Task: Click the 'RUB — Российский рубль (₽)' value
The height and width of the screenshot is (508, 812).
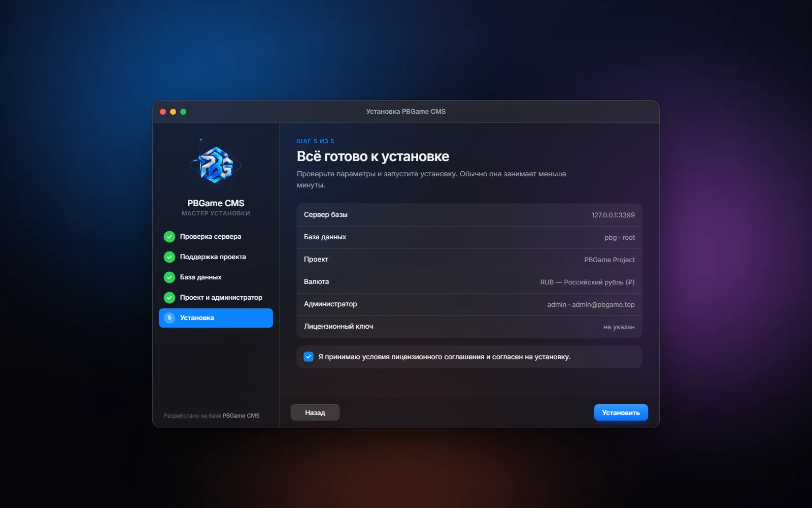Action: pyautogui.click(x=588, y=282)
